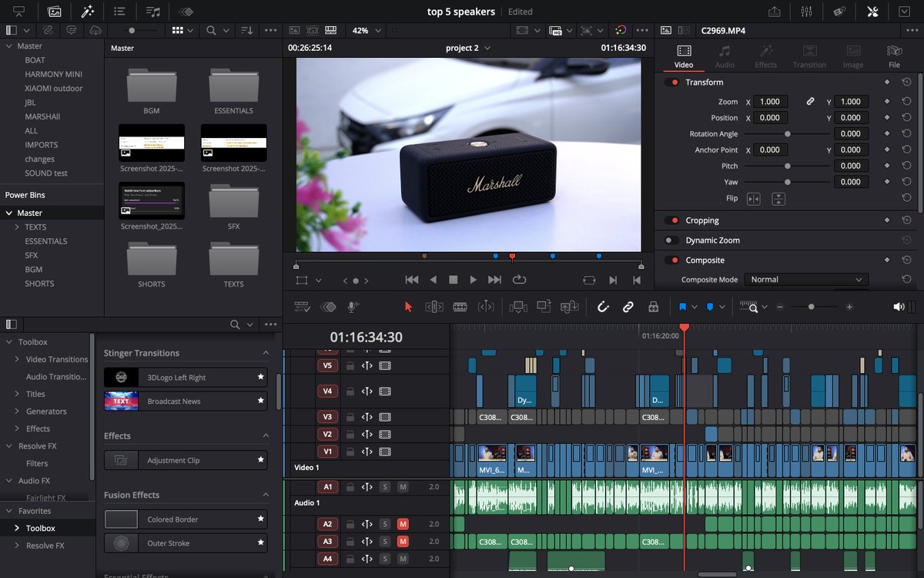The height and width of the screenshot is (578, 924).
Task: Lock the V4 track
Action: tap(350, 391)
